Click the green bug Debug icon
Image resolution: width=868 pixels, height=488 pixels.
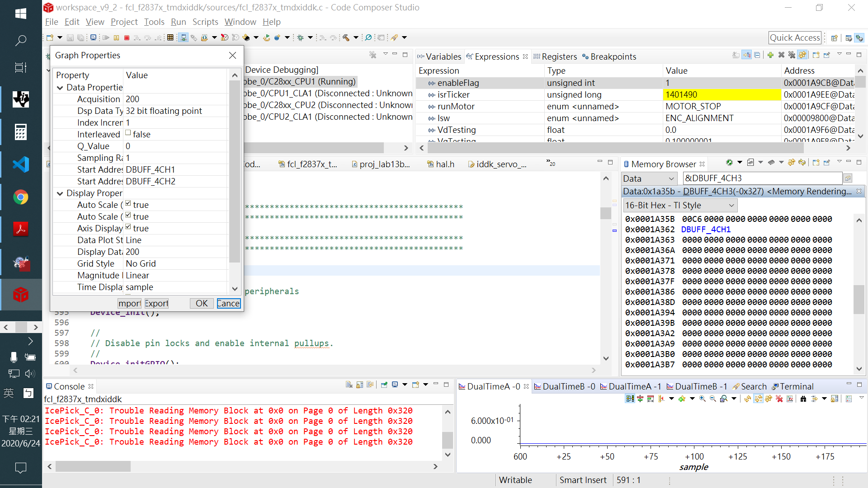click(300, 38)
